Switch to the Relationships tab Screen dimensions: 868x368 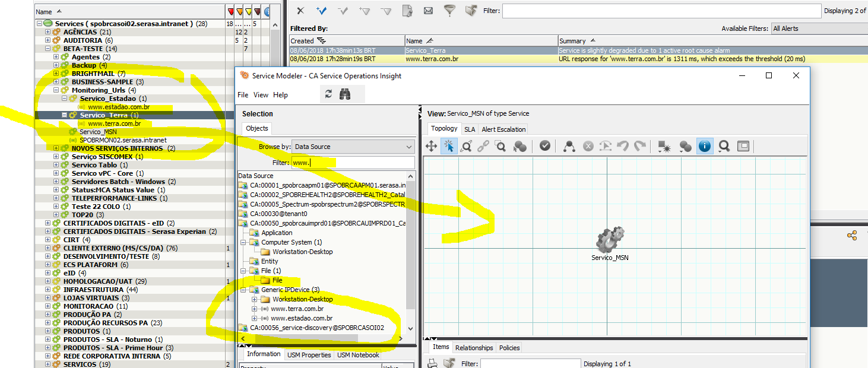(474, 347)
